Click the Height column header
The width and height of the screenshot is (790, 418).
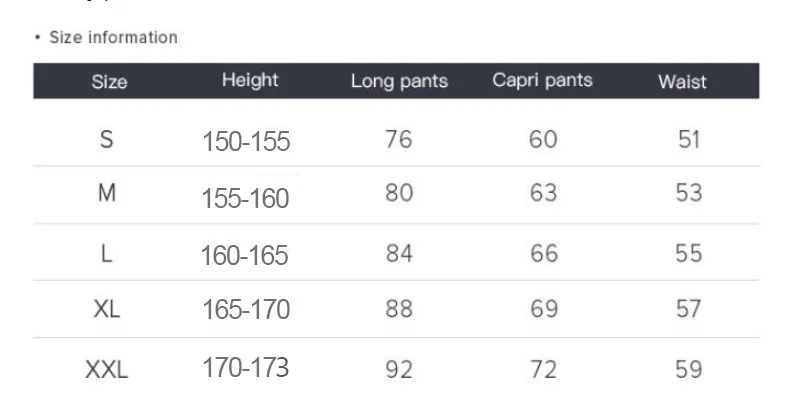coord(250,81)
